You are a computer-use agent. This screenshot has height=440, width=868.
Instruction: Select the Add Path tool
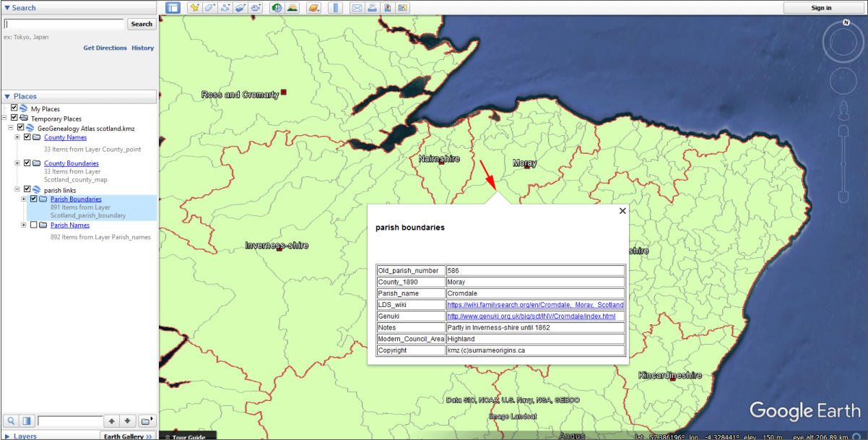pos(226,8)
